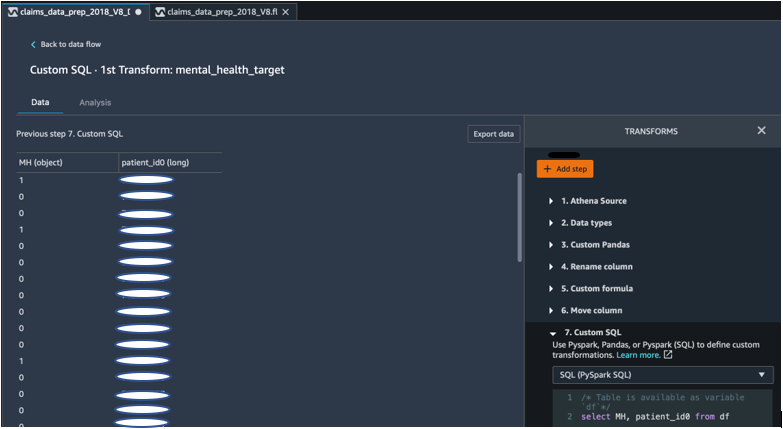This screenshot has height=429, width=783.
Task: Close the TRANSFORMS panel with the X icon
Action: pyautogui.click(x=761, y=130)
